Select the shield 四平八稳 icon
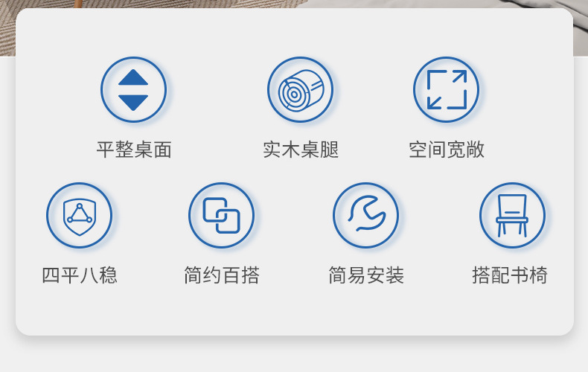Image resolution: width=588 pixels, height=372 pixels. pos(79,216)
